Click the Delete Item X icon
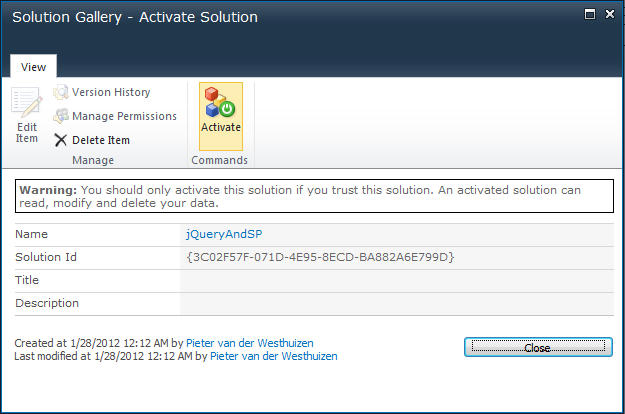This screenshot has width=625, height=414. coord(61,140)
